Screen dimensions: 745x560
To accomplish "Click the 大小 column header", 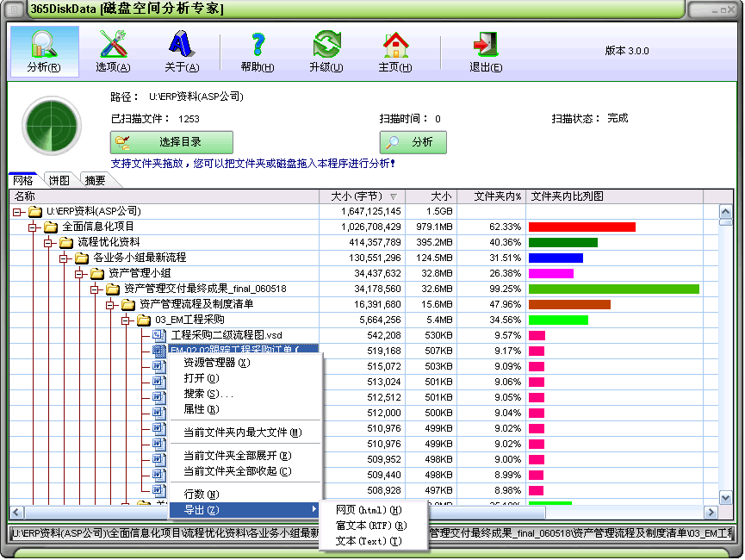I will pyautogui.click(x=431, y=196).
